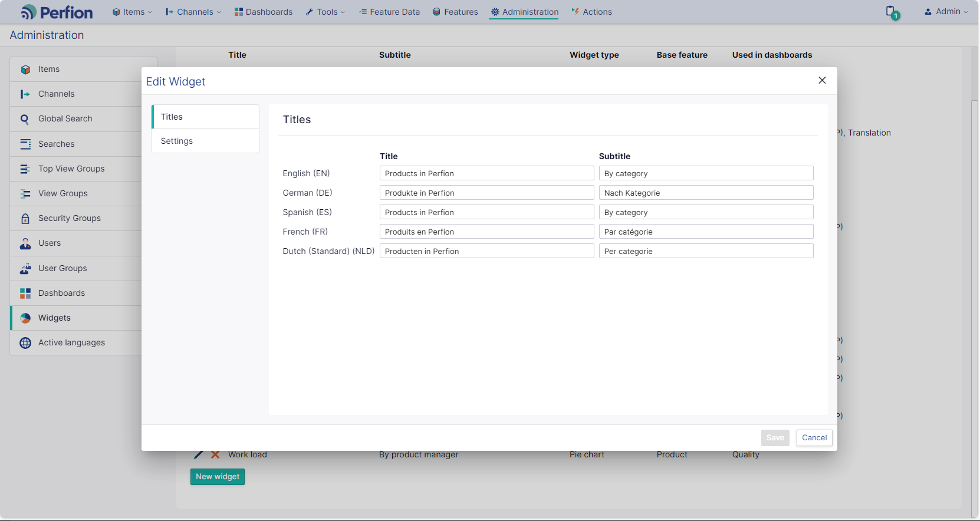Click the English title field 'Products in Perfion'
The image size is (980, 521).
click(x=486, y=173)
